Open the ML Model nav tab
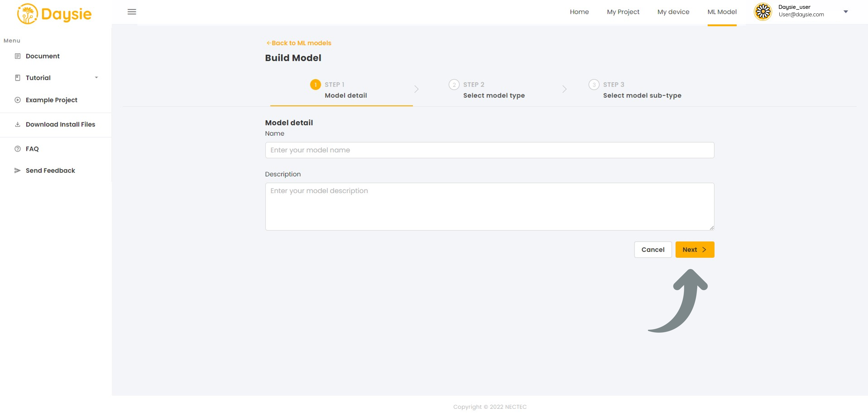The height and width of the screenshot is (416, 868). tap(722, 12)
